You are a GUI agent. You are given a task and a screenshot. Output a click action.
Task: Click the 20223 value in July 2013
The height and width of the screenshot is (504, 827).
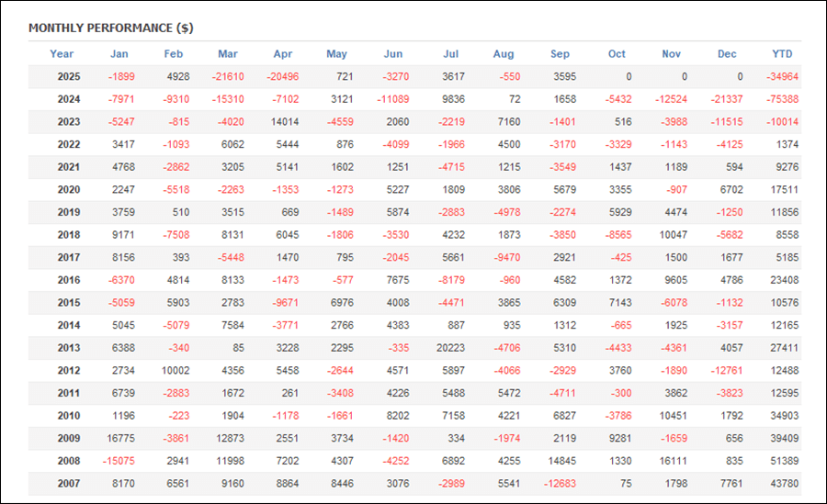(450, 348)
